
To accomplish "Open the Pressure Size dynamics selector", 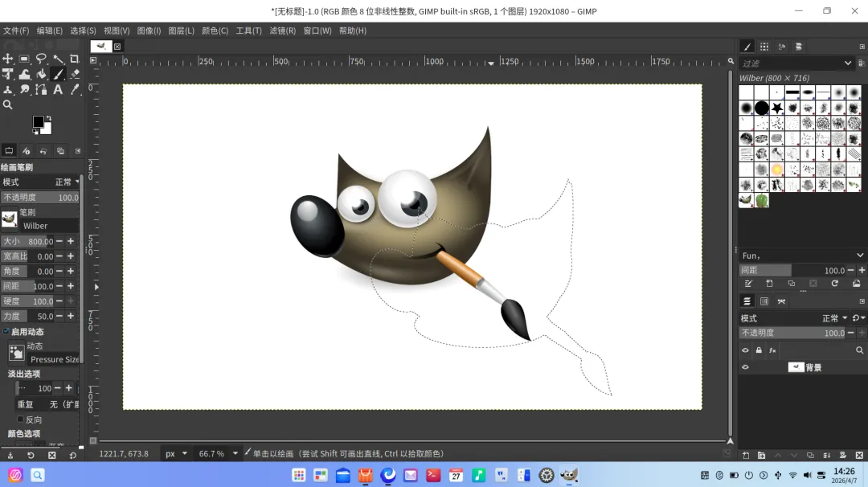I will tap(17, 353).
